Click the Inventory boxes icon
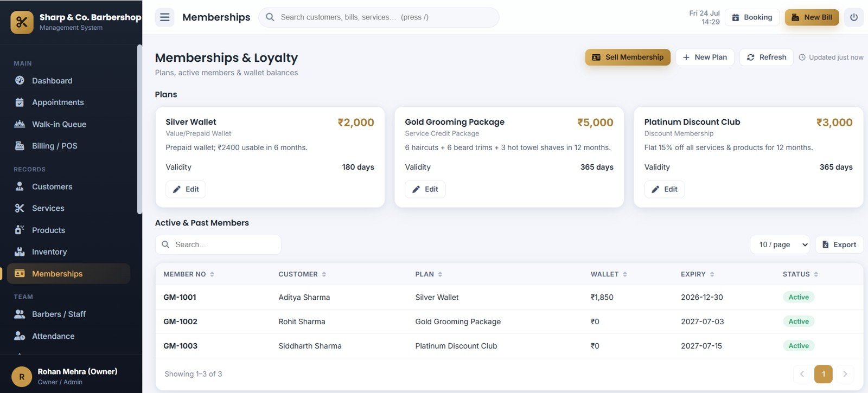Viewport: 868px width, 393px height. (20, 252)
